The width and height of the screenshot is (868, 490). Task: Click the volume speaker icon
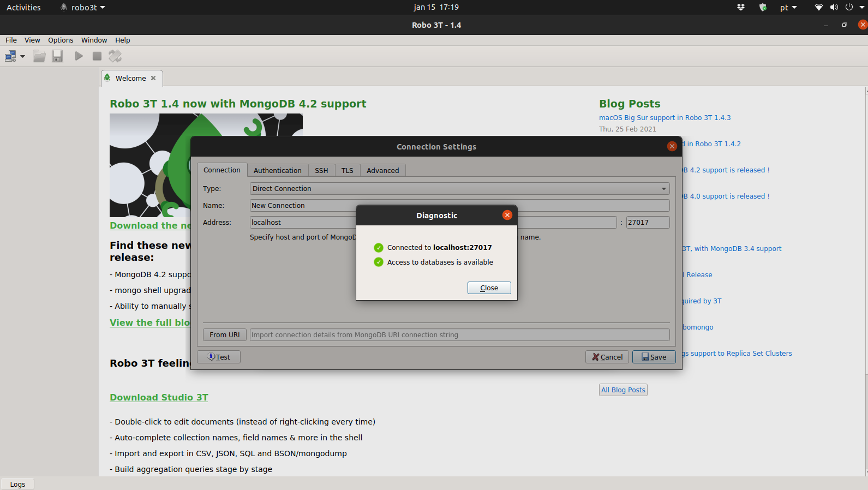point(834,7)
